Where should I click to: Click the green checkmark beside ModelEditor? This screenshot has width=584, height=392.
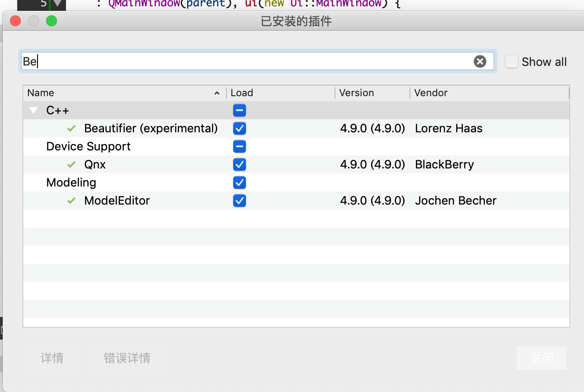point(71,201)
